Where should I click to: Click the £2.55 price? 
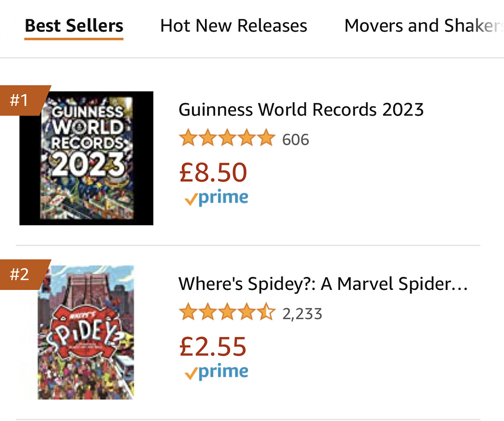coord(213,346)
